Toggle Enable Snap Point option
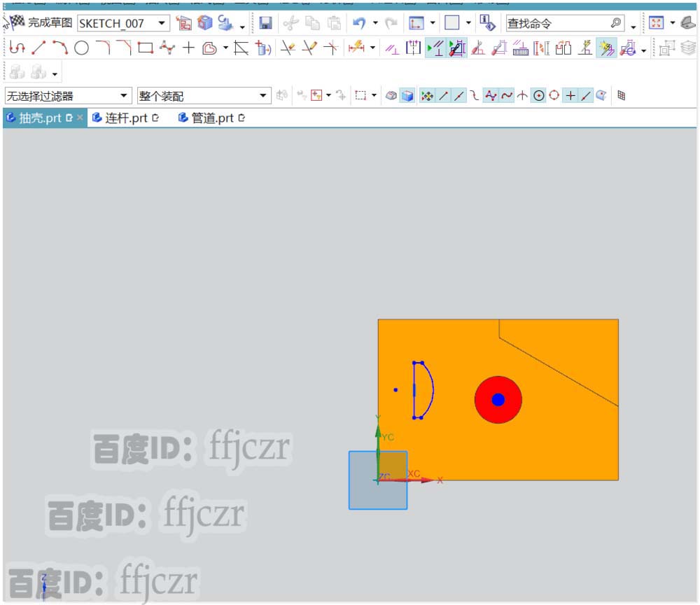This screenshot has height=605, width=700. (x=427, y=95)
